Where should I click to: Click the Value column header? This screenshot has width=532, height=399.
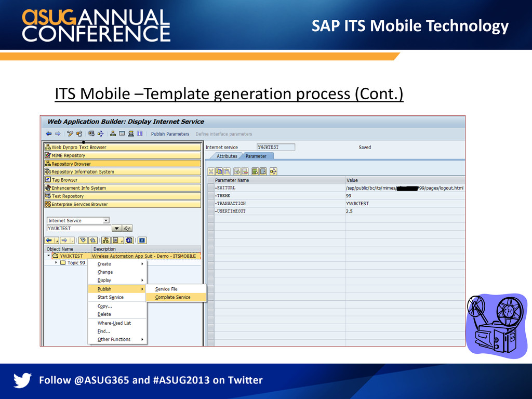click(405, 180)
